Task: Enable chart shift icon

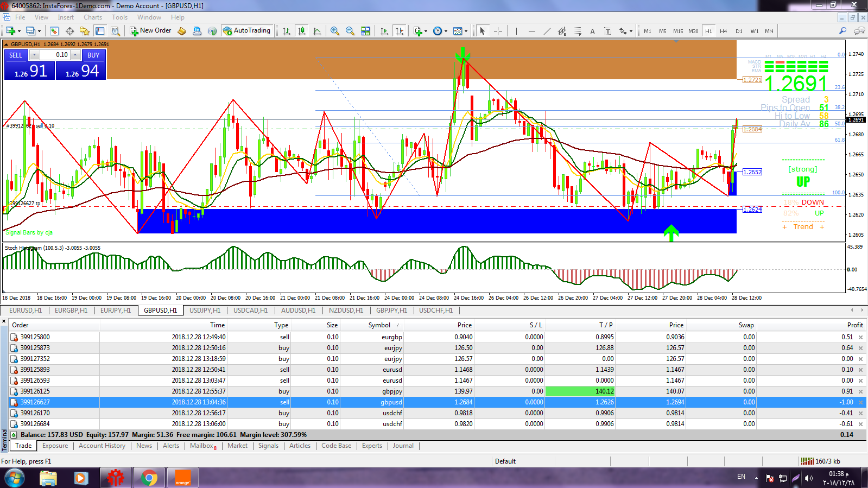Action: pos(400,31)
